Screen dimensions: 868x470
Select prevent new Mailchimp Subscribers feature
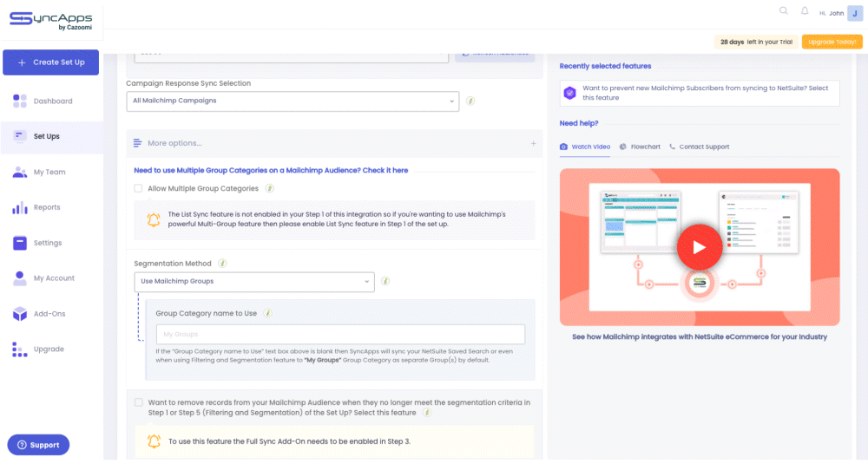tap(700, 93)
